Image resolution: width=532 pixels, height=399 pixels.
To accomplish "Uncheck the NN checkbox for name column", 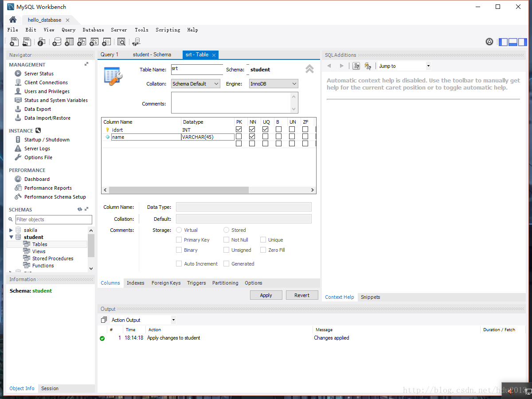I will 252,137.
